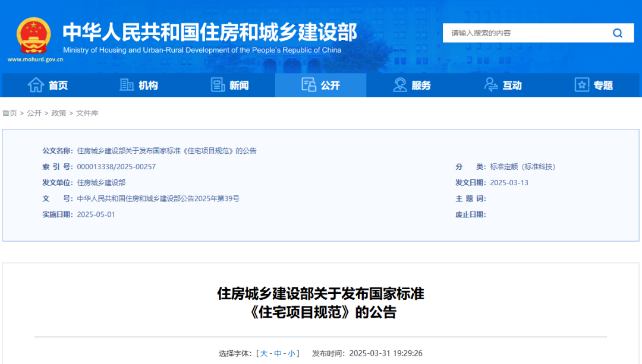642x364 pixels.
Task: Select the house icon next to 首页
Action: point(35,85)
